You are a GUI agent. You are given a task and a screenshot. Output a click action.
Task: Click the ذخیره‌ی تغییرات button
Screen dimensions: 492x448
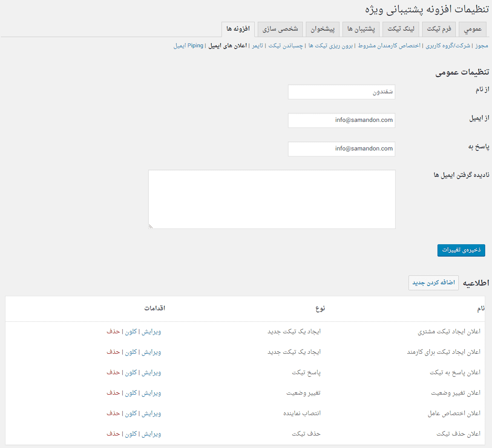[461, 250]
